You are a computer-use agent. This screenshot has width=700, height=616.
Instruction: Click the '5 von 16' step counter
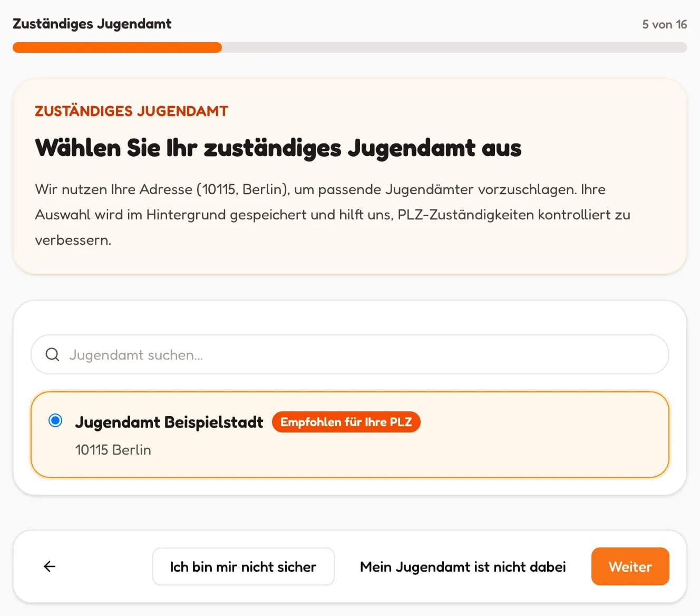pyautogui.click(x=664, y=24)
